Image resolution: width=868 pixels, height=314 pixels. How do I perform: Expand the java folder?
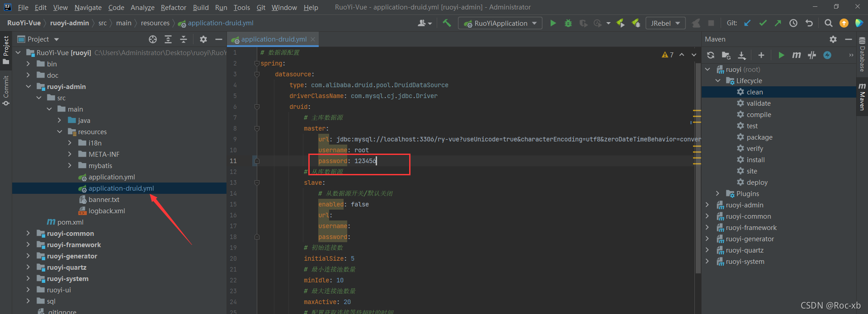click(x=59, y=121)
